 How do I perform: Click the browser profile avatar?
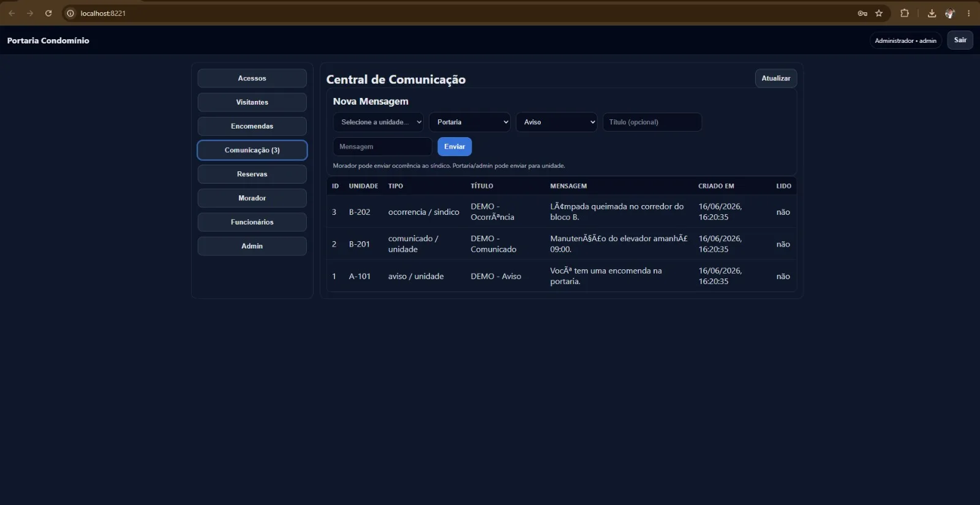(950, 13)
